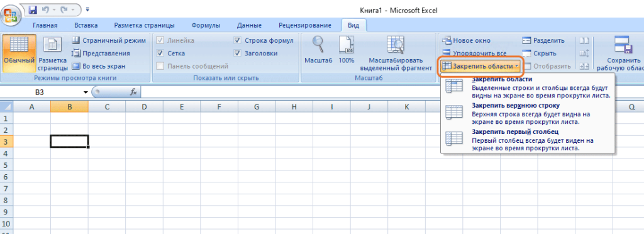Toggle the Закрепить области dropdown button
Image resolution: width=644 pixels, height=234 pixels.
[x=480, y=66]
